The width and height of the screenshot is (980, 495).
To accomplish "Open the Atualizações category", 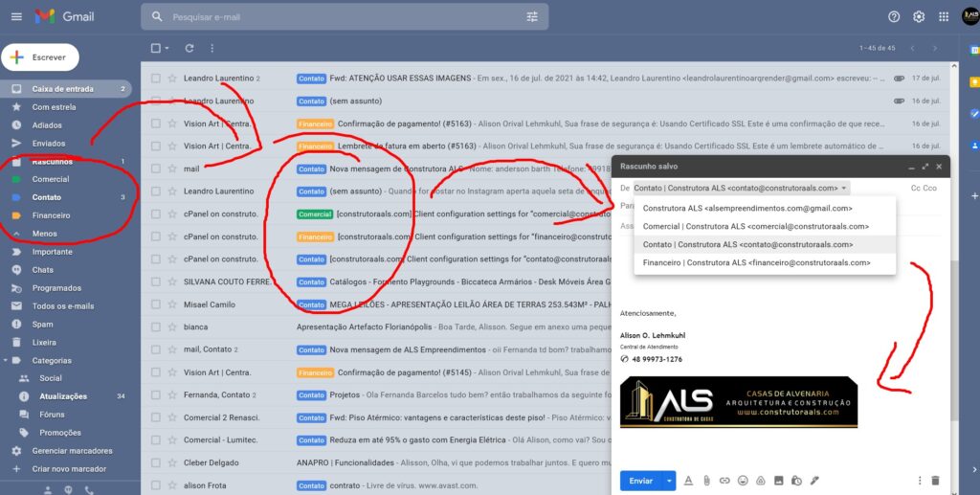I will (x=63, y=396).
